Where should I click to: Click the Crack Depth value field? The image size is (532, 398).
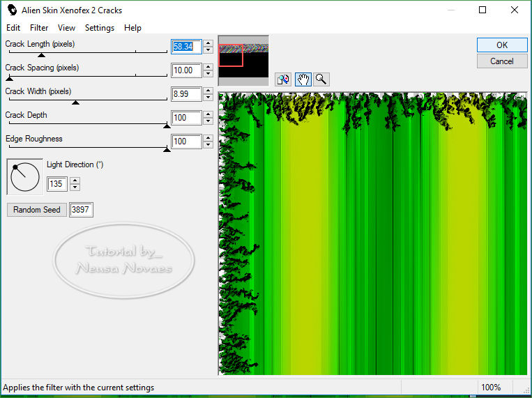(x=186, y=118)
